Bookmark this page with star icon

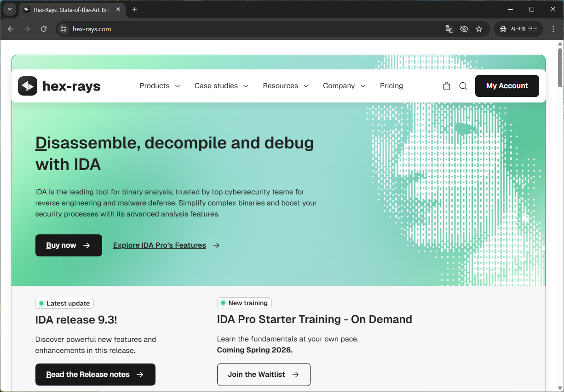[479, 29]
